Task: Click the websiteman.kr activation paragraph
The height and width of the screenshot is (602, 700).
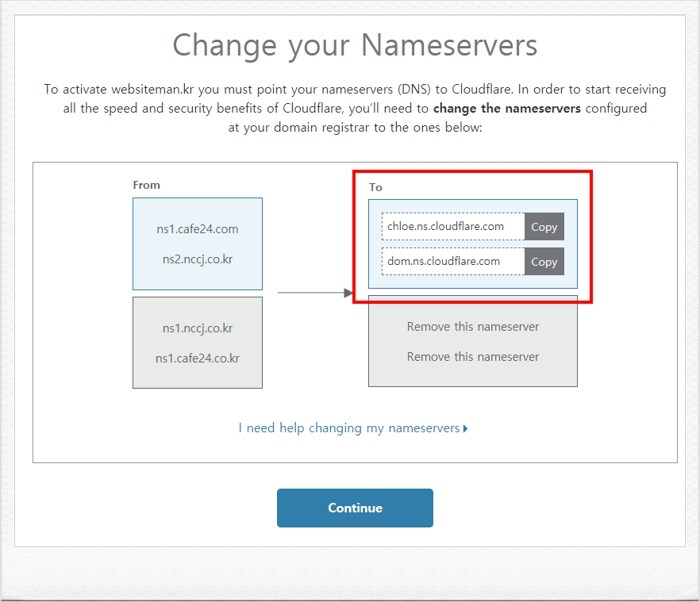Action: tap(355, 109)
